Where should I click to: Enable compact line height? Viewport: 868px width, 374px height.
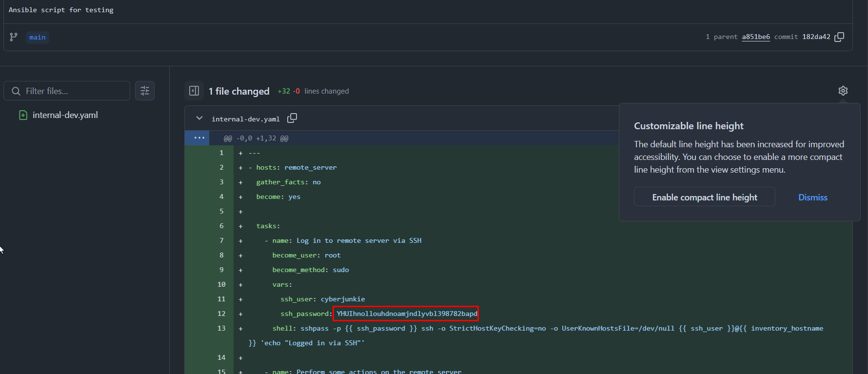[704, 197]
